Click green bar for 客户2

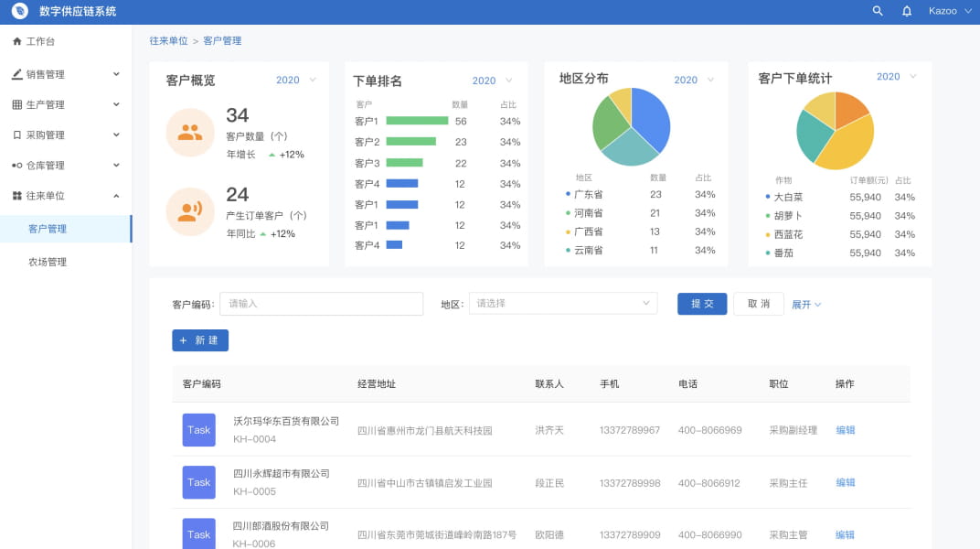410,142
